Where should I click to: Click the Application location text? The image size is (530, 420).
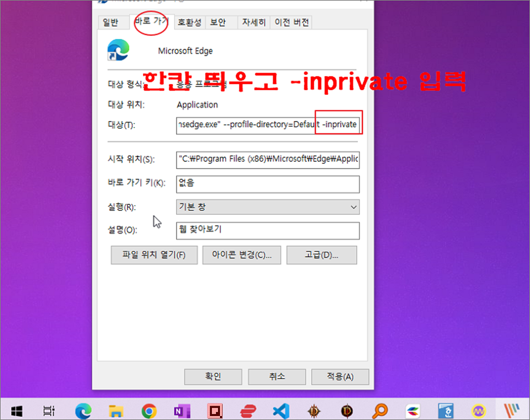tap(197, 105)
